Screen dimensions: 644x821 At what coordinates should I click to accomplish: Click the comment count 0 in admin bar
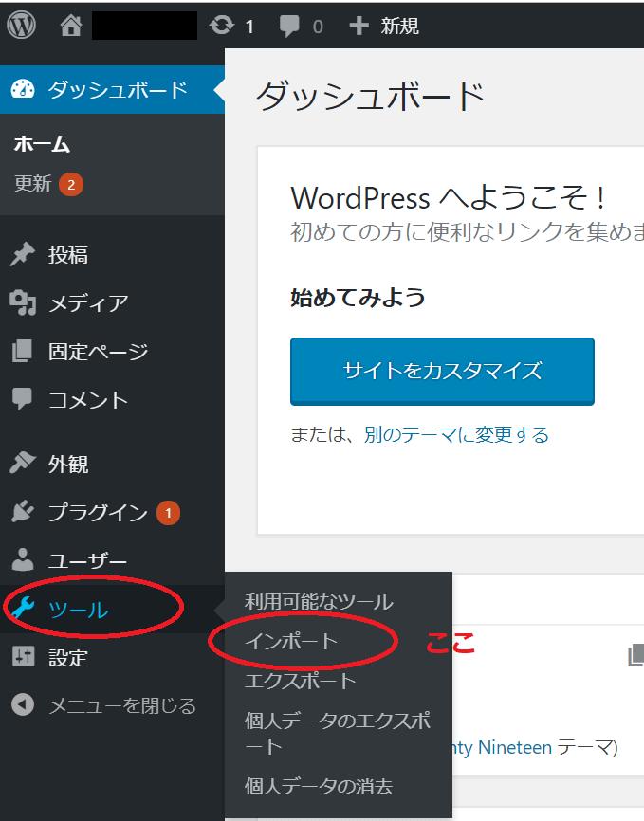tap(318, 27)
